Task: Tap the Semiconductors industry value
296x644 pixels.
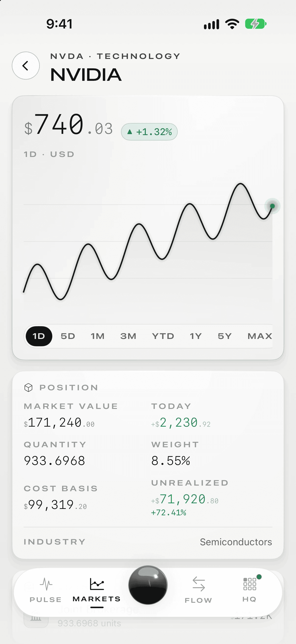Action: (x=236, y=542)
